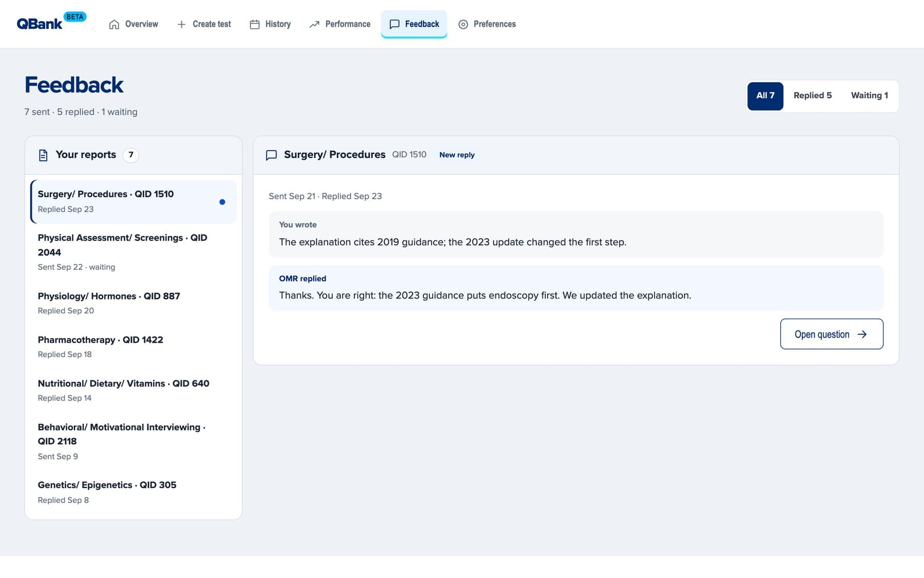Click the reports count badge showing 7
Image resolution: width=924 pixels, height=578 pixels.
pos(131,155)
